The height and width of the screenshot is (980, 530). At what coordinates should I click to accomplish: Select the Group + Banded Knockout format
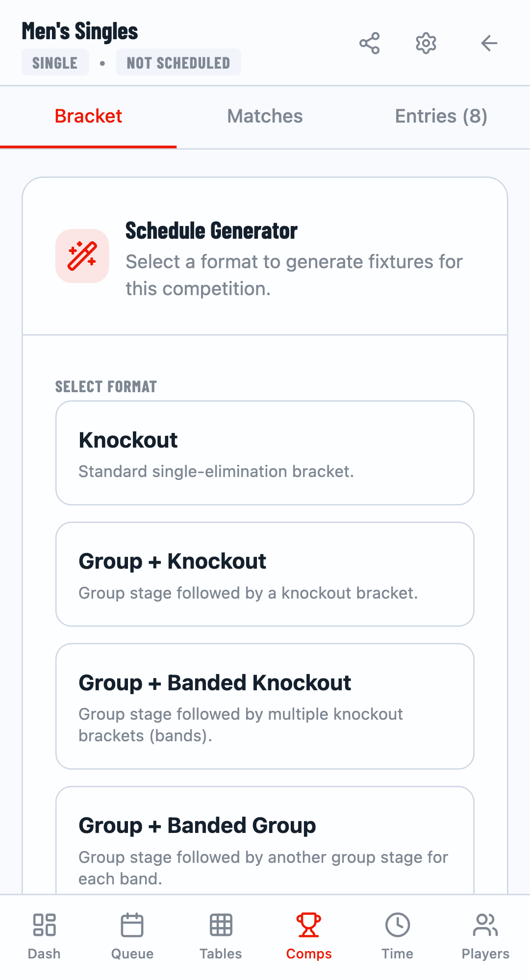pyautogui.click(x=265, y=706)
